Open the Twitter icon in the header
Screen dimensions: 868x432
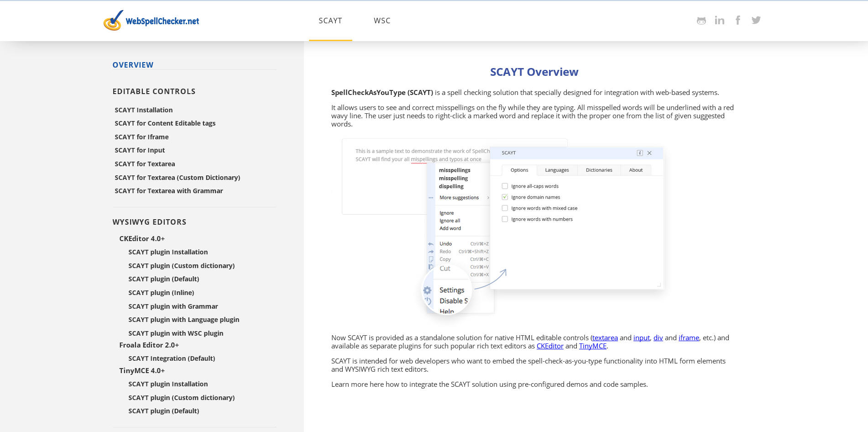(x=756, y=20)
